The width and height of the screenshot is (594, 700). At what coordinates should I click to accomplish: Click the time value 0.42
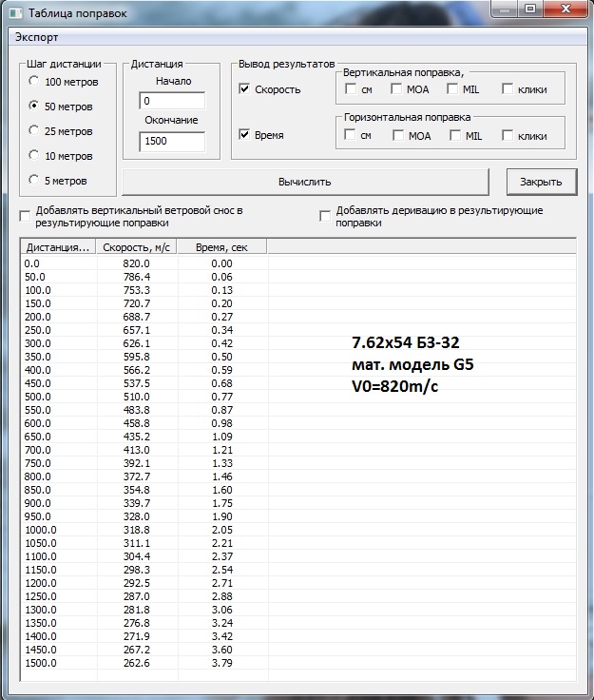point(222,343)
